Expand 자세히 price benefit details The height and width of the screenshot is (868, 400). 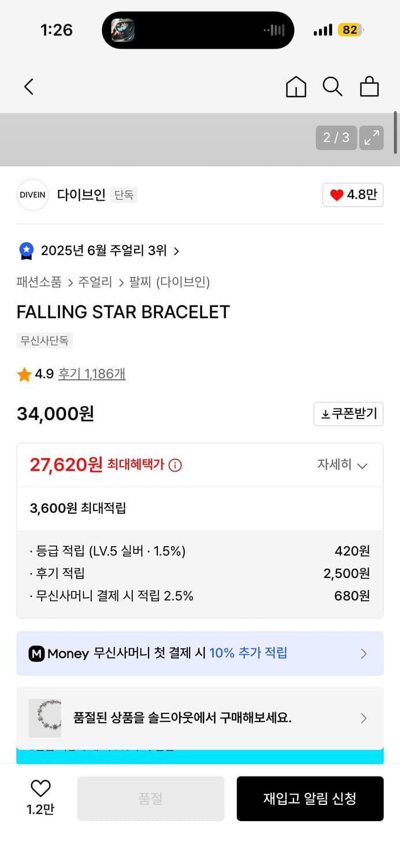[x=343, y=465]
